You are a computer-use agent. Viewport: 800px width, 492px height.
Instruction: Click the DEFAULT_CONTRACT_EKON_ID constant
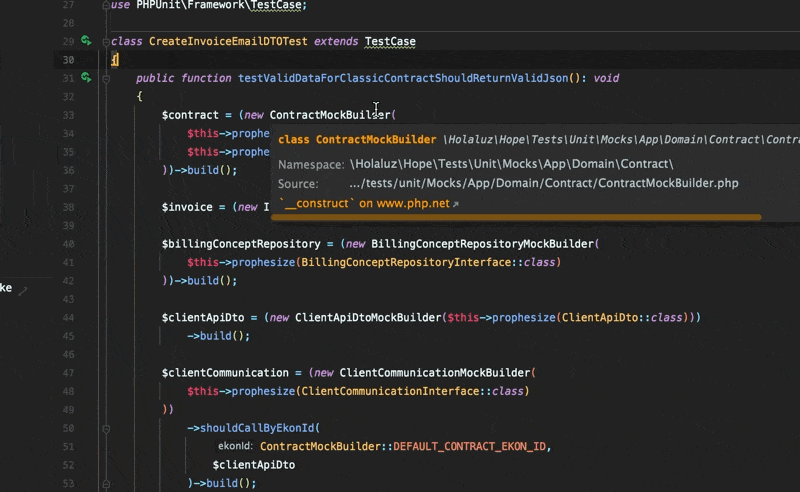[472, 446]
